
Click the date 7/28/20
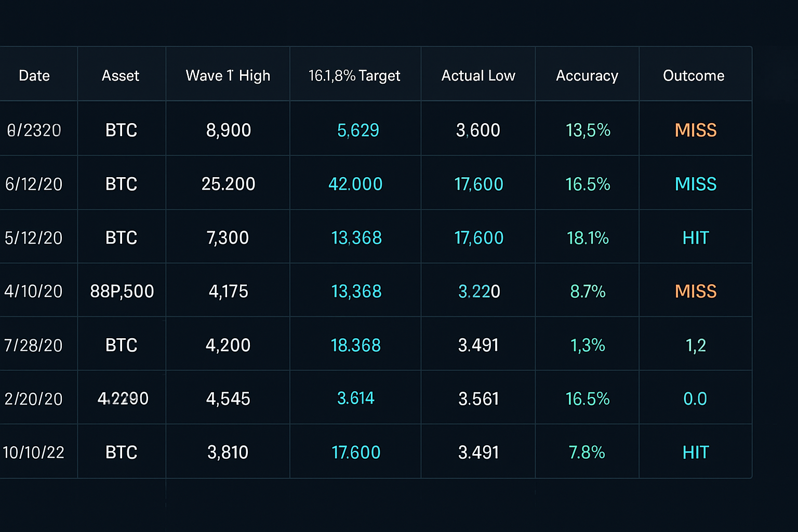pyautogui.click(x=34, y=344)
